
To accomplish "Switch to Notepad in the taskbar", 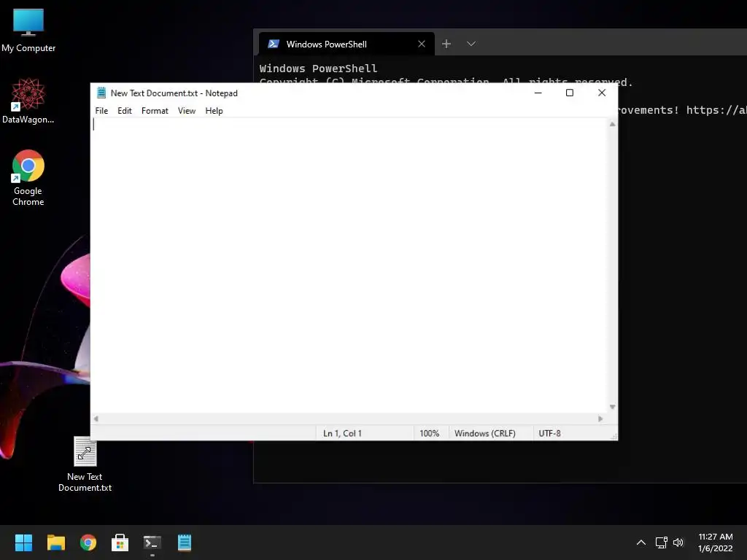I will click(185, 542).
